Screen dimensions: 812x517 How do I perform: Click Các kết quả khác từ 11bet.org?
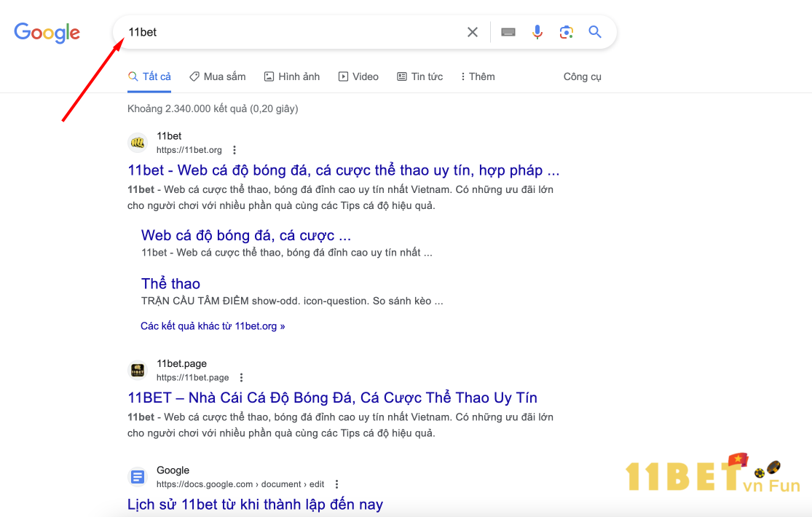213,325
